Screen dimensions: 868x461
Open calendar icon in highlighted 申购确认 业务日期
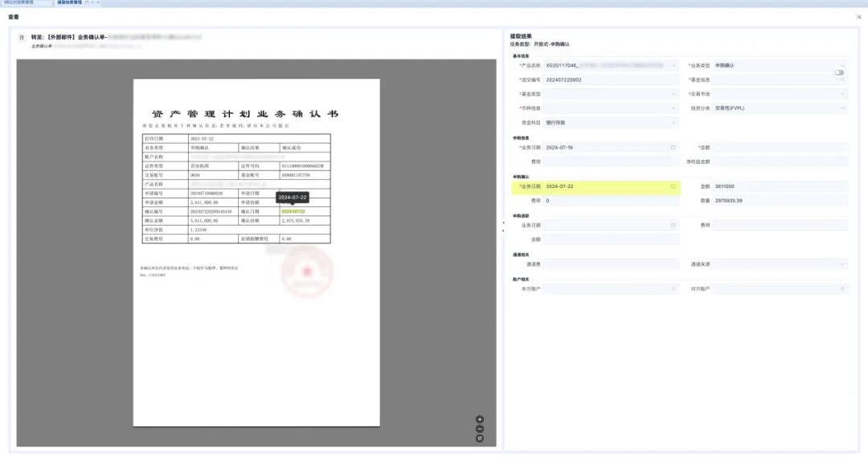point(674,186)
